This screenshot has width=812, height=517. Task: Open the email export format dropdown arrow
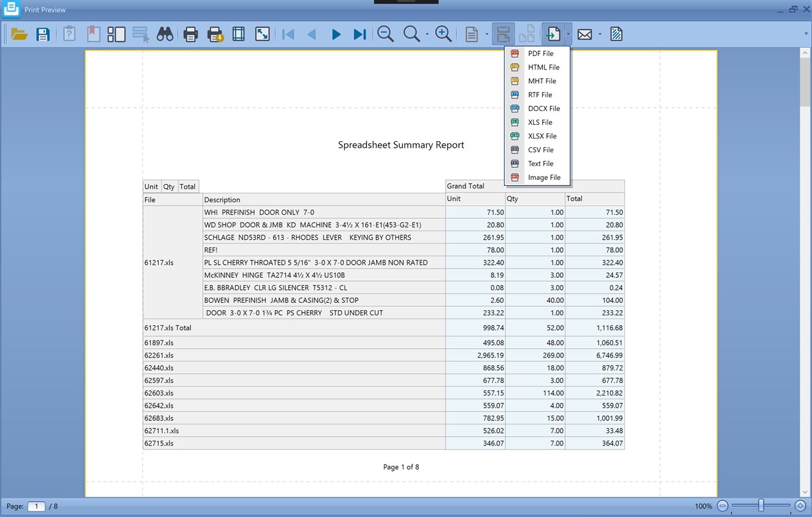point(599,34)
